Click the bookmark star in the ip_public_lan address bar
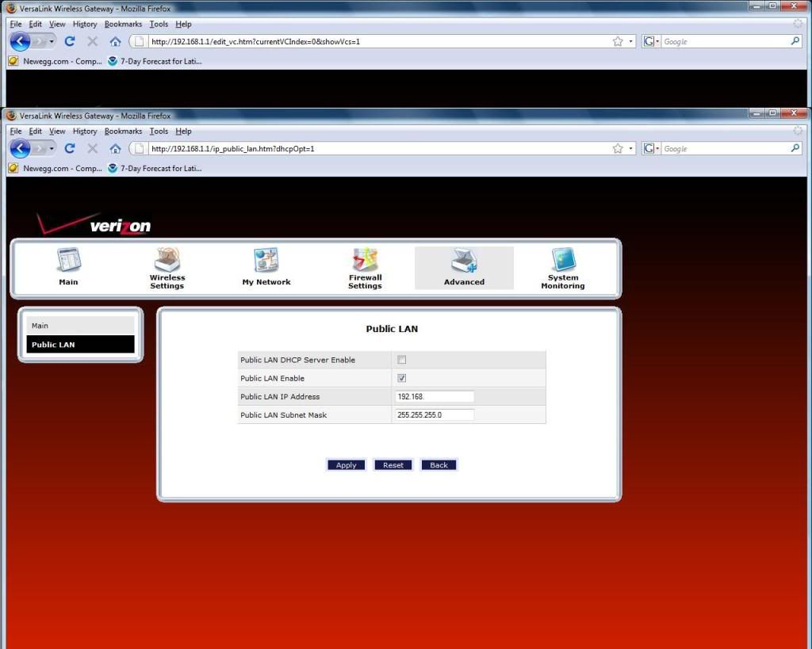Screen dimensions: 812x649 [618, 148]
